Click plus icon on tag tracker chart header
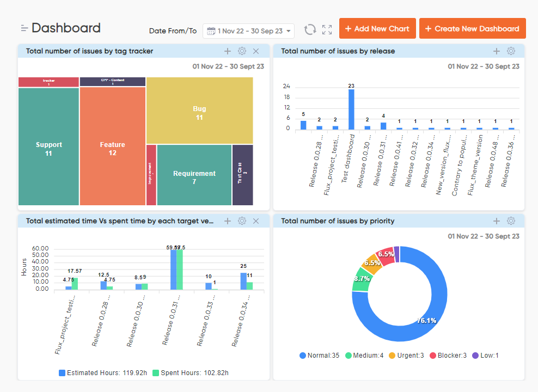Screen dimensions: 538x392 [228, 51]
